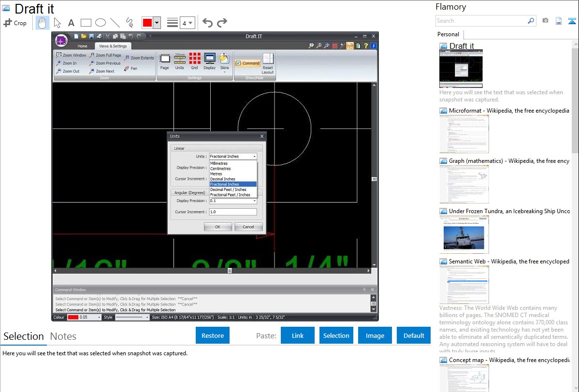Open the Microformat Wikipedia snapshot thumbnail
579x392 pixels.
pyautogui.click(x=464, y=134)
